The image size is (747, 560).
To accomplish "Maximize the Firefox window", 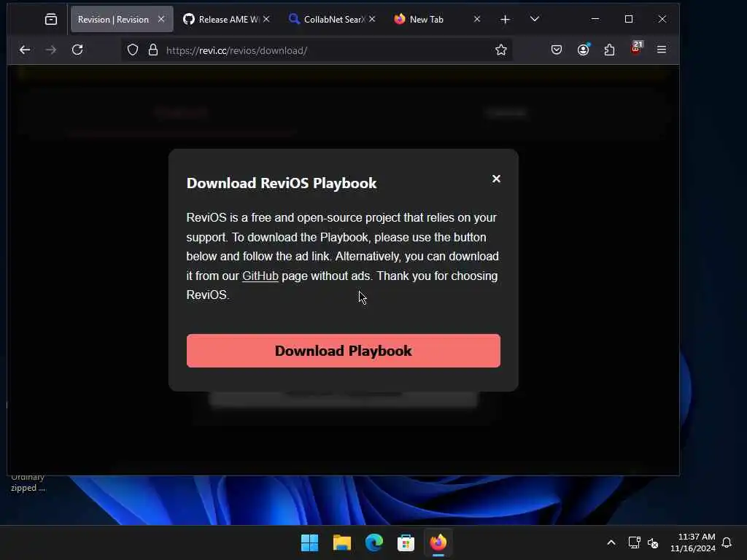I will (x=629, y=19).
